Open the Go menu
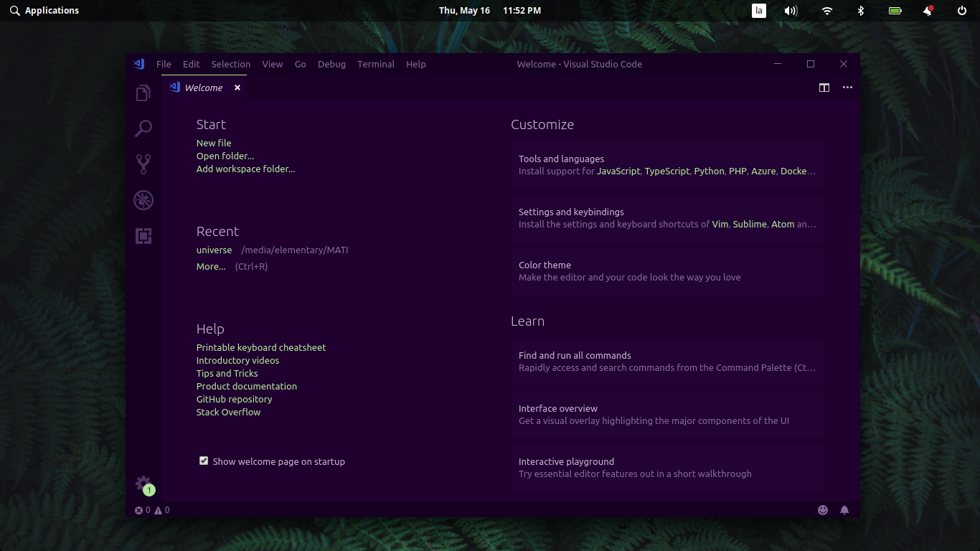 pos(301,64)
